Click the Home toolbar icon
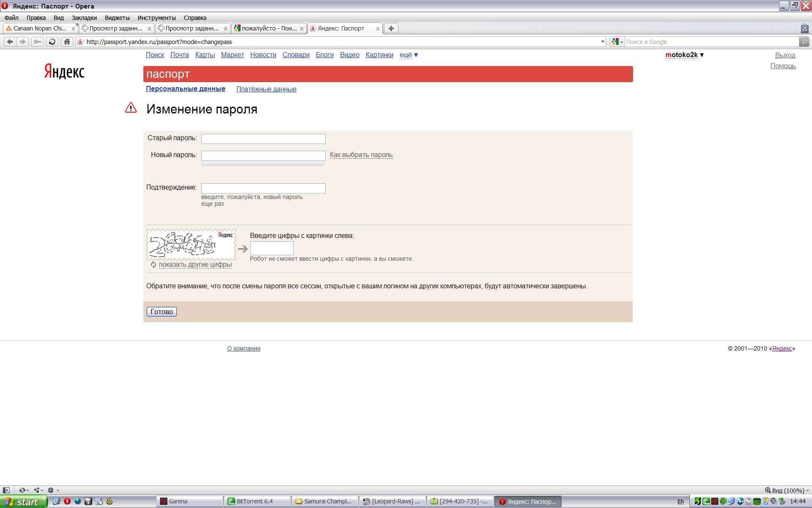Screen dimensions: 812x508 [x=66, y=41]
